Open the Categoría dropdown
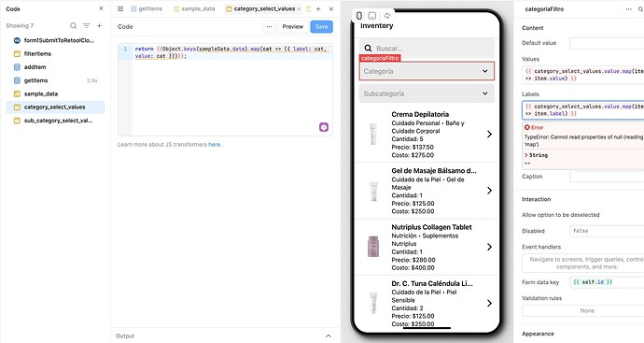Viewport: 644px width, 343px height. (x=427, y=71)
